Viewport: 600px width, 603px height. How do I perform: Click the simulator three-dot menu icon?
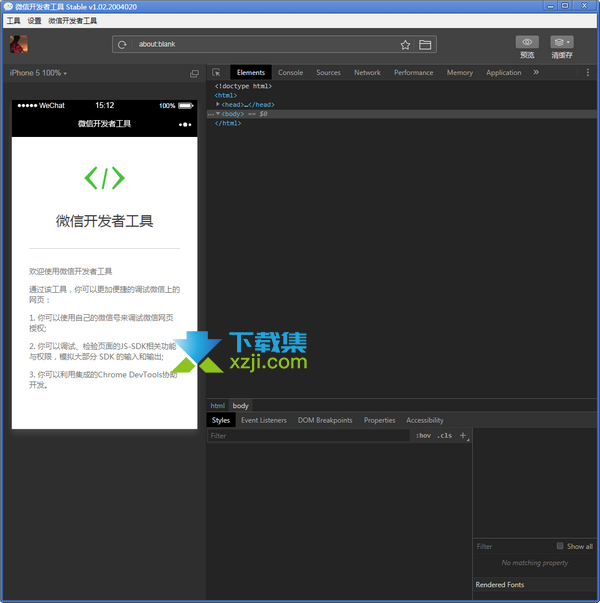[x=185, y=124]
